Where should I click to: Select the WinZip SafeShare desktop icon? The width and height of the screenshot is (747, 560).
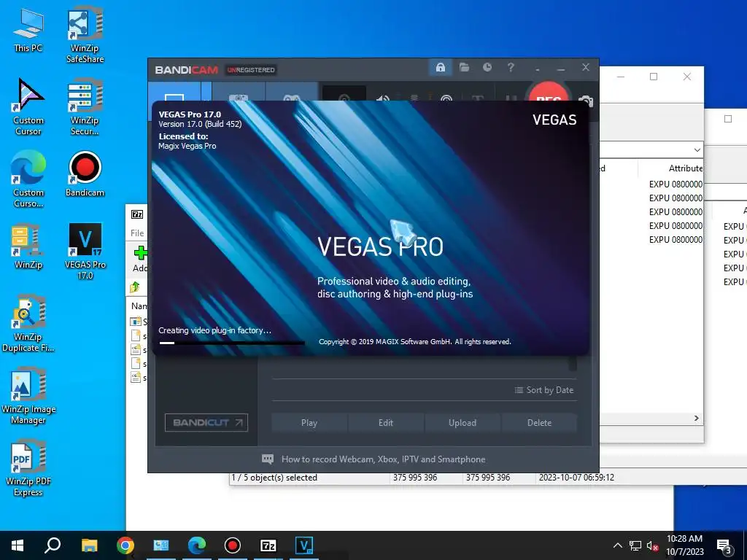tap(85, 35)
